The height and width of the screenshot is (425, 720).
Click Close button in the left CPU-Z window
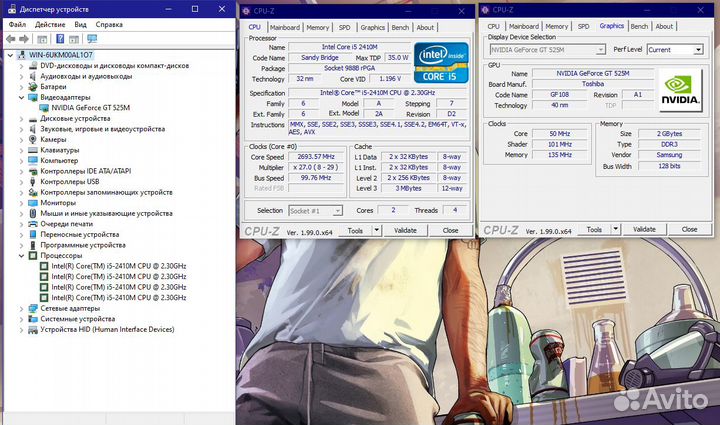click(450, 230)
